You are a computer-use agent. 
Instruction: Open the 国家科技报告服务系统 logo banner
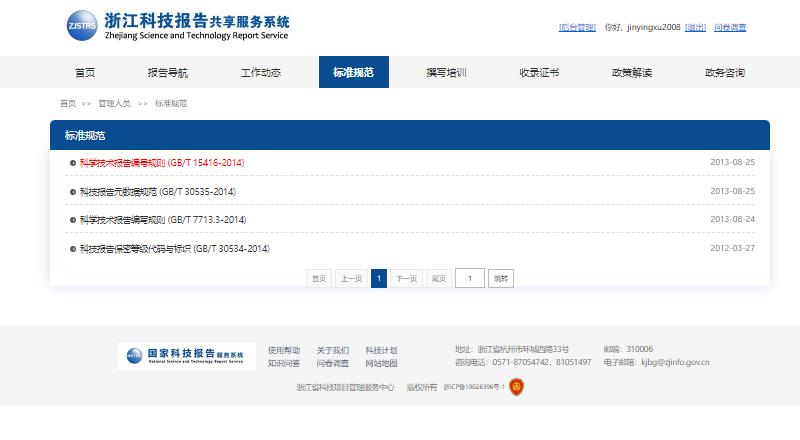[x=186, y=356]
